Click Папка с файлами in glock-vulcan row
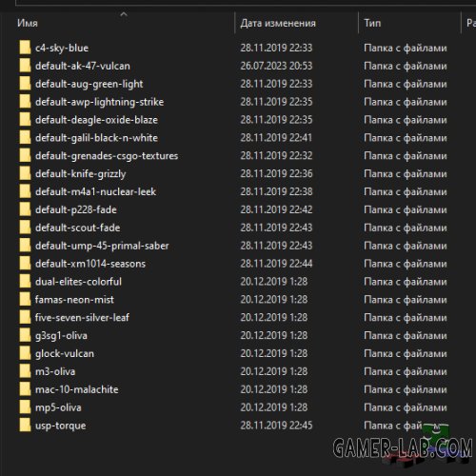Viewport: 476px width, 476px height. 406,353
